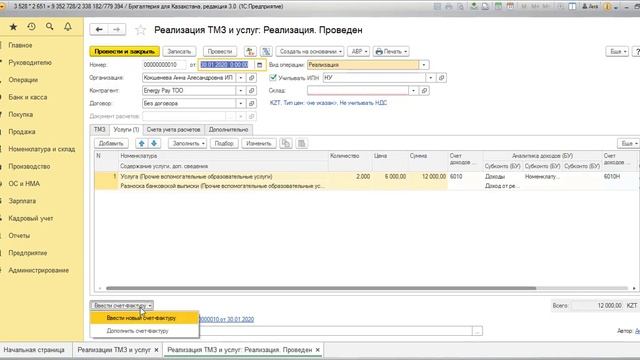Open Печать dropdown button
640x360 pixels.
pyautogui.click(x=391, y=51)
